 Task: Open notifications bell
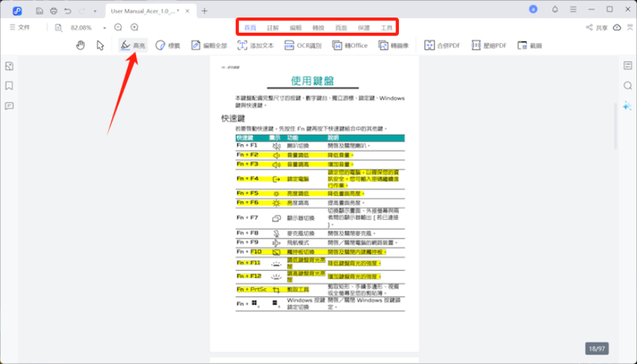[x=555, y=9]
